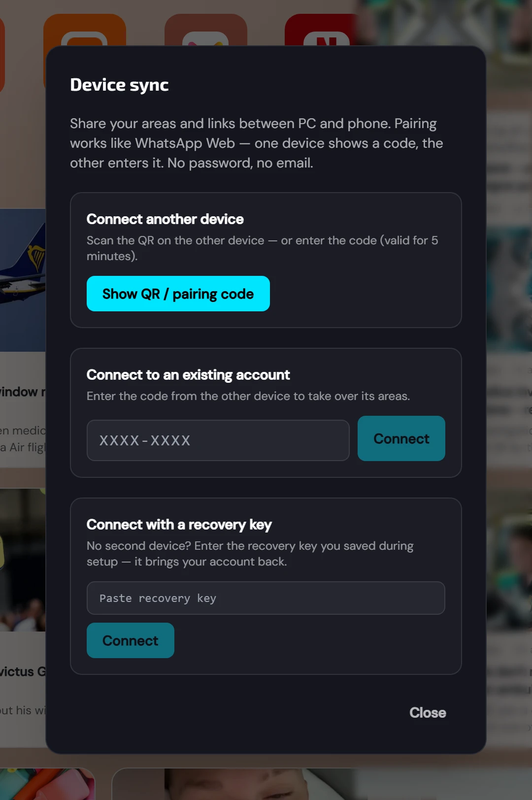This screenshot has width=532, height=800.
Task: Click the crowd photo thumbnail on left
Action: 23,560
